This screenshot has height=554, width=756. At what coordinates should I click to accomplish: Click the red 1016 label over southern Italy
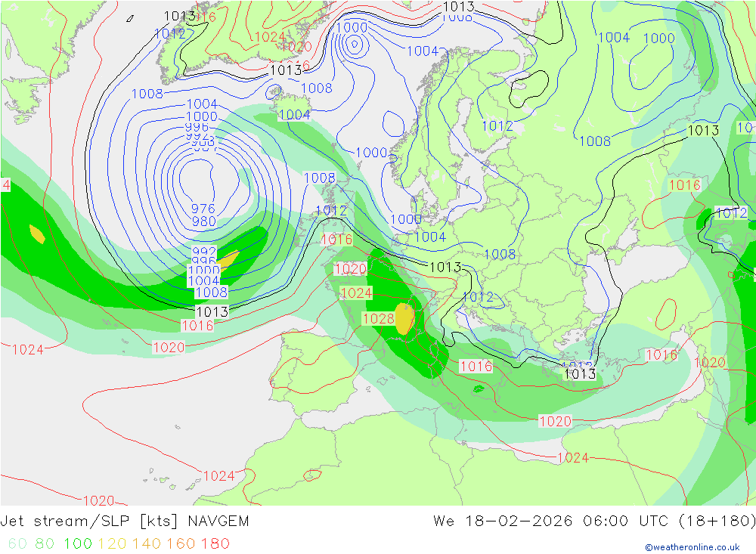[476, 367]
